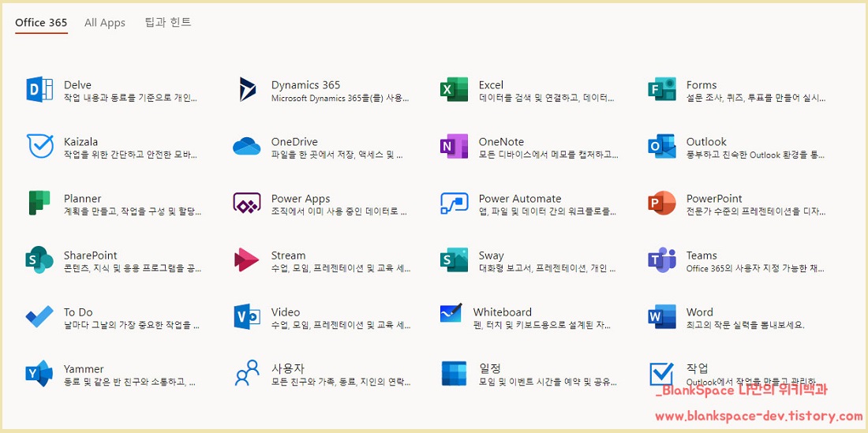Click Power Automate description starting '앱, 파일 및 데이터'

pyautogui.click(x=547, y=211)
